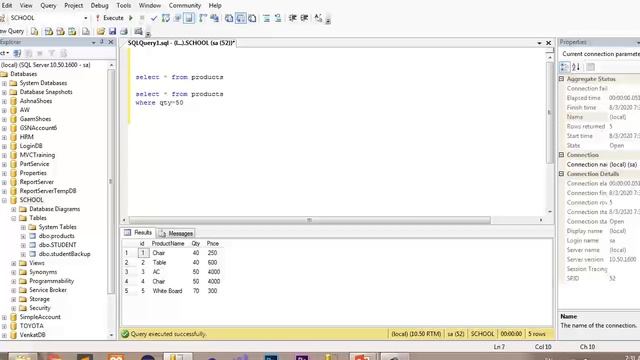Image resolution: width=640 pixels, height=360 pixels.
Task: Collapse the Aggregate Status property group
Action: coord(562,79)
